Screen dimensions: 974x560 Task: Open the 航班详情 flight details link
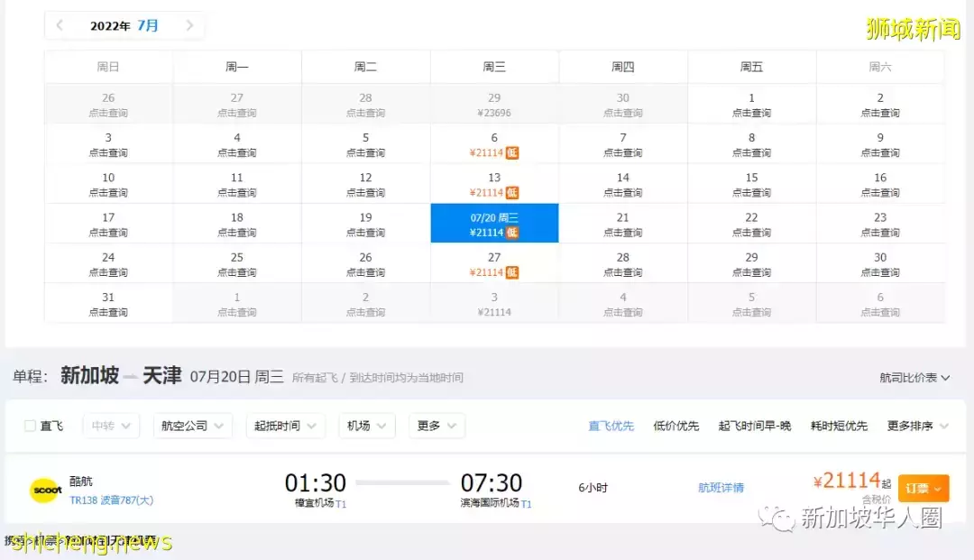[x=721, y=487]
